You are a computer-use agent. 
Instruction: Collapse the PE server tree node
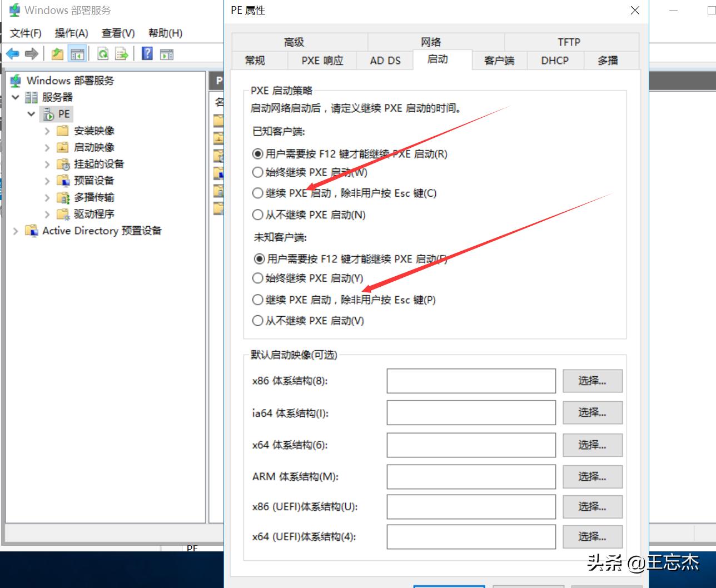point(31,114)
